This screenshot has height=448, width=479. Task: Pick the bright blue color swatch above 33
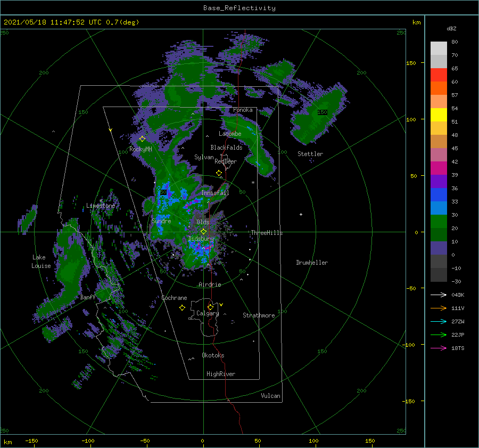439,195
